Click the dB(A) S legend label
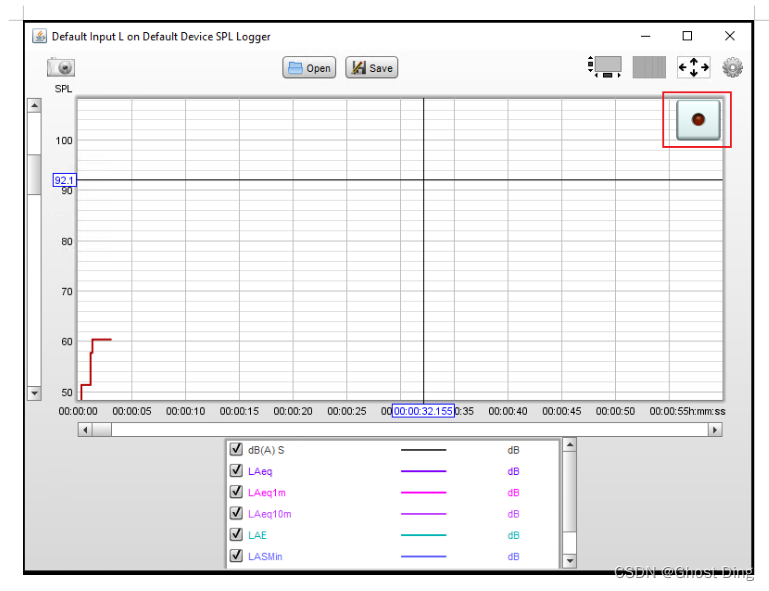Screen dimensions: 769x591 point(266,450)
